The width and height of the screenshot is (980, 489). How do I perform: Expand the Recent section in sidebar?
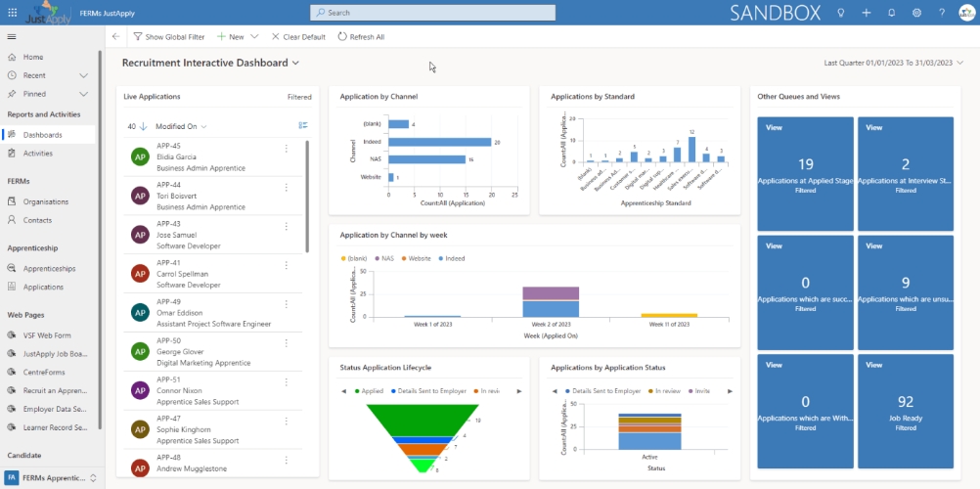point(84,75)
